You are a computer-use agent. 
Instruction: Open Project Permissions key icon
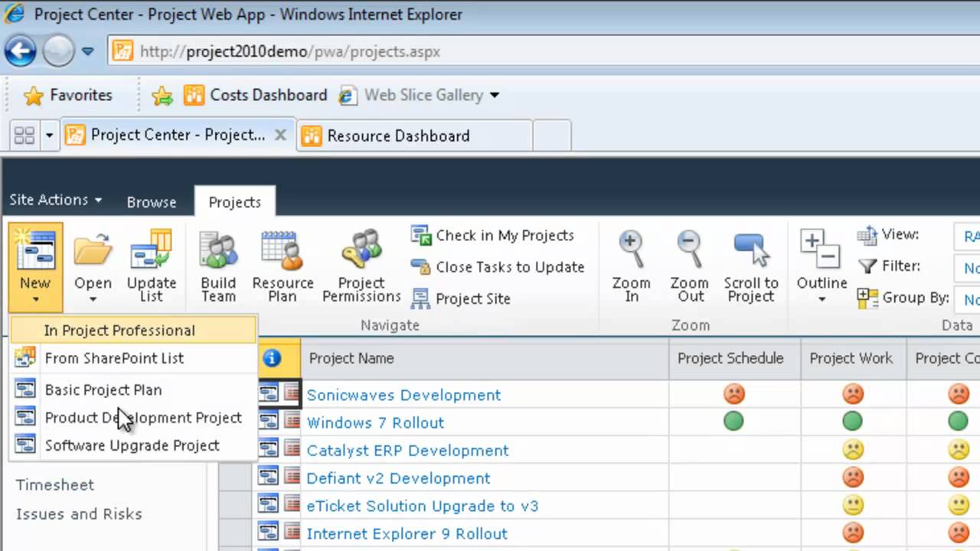coord(361,250)
